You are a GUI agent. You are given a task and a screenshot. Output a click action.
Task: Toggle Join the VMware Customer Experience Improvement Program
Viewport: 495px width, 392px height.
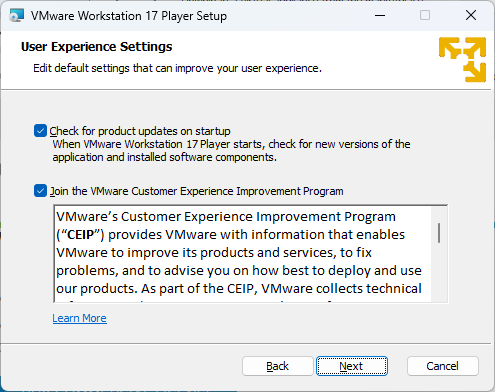40,191
